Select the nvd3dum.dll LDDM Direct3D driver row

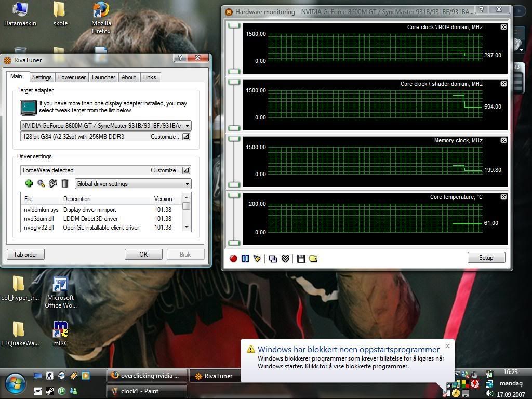pos(101,219)
